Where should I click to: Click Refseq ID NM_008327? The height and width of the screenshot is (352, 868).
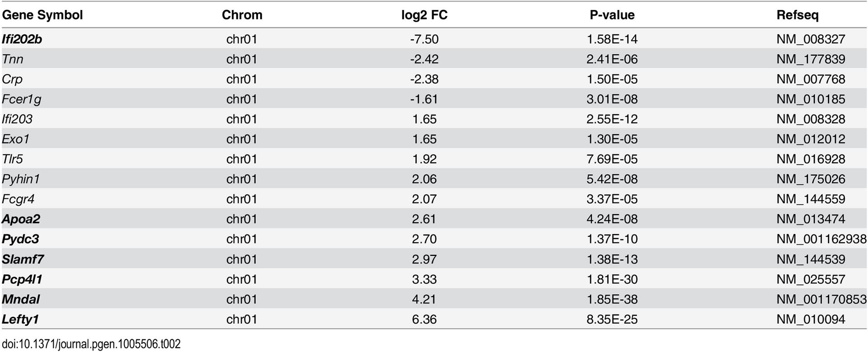pyautogui.click(x=811, y=39)
